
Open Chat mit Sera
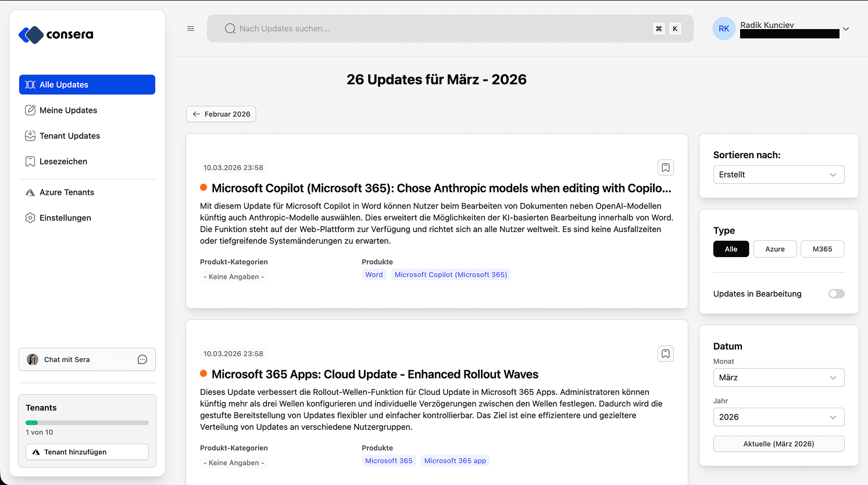pos(87,359)
